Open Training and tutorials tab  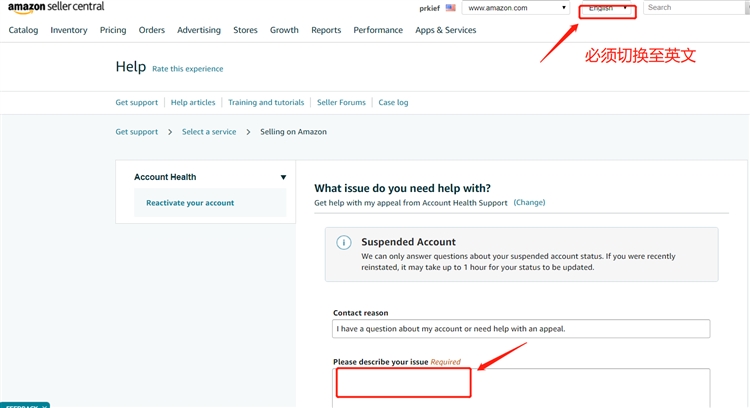[266, 102]
